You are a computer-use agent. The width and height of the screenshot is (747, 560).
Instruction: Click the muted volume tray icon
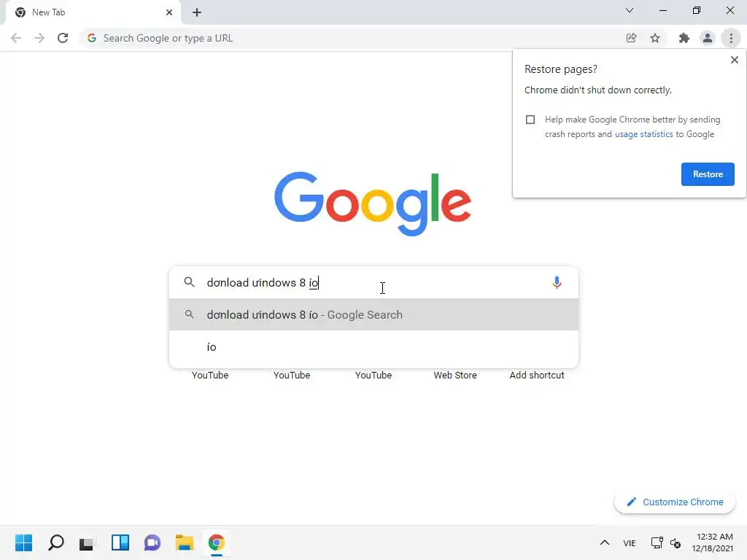(676, 542)
